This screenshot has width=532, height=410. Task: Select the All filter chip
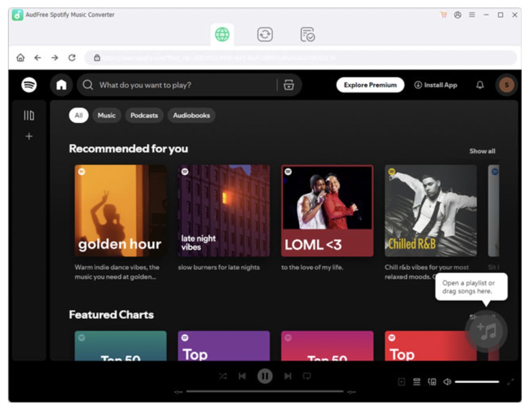79,115
